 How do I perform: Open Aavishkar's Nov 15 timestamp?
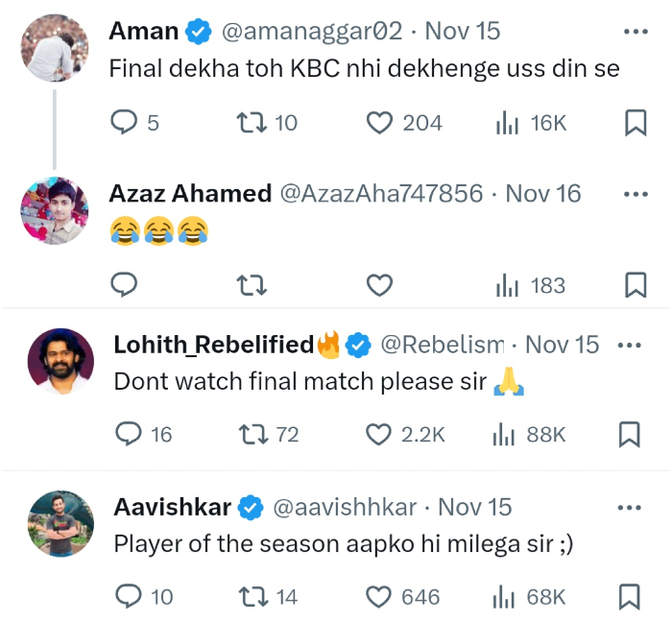click(474, 507)
